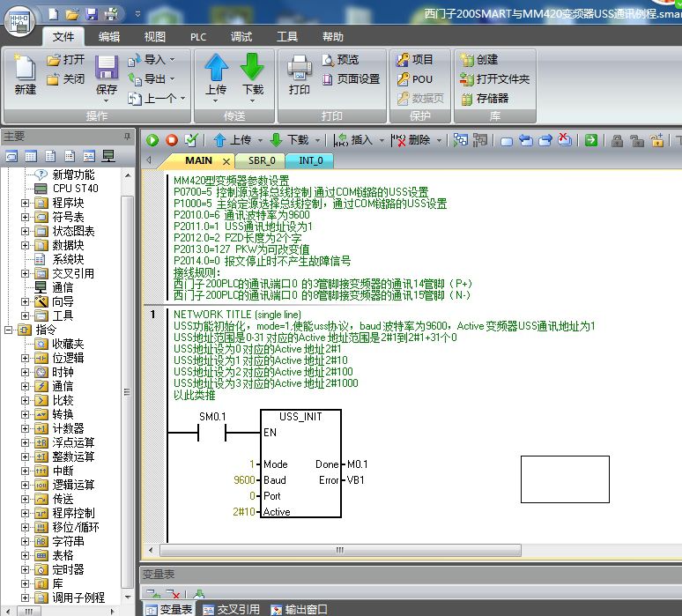Open Page Setup (页面设置)
This screenshot has height=616, width=682.
point(351,79)
